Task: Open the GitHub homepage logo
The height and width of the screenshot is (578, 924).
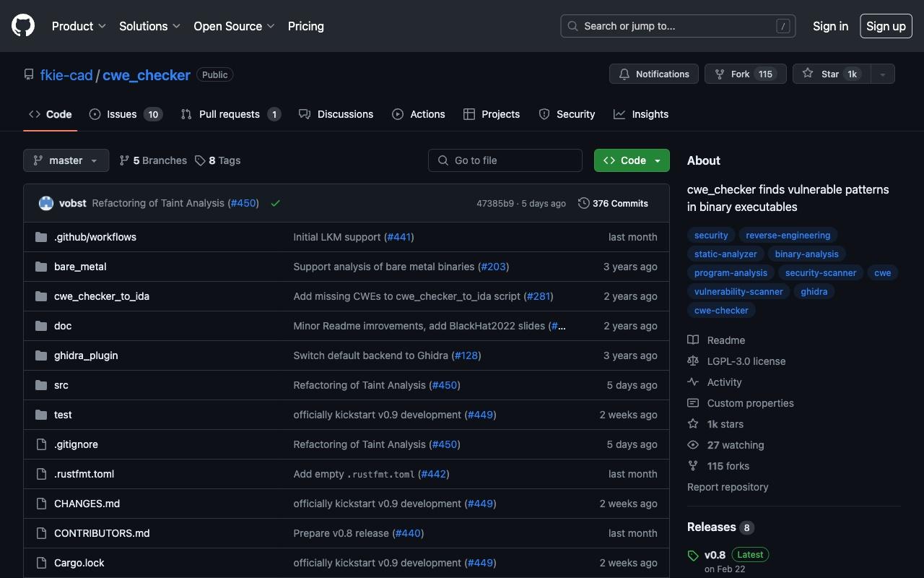Action: [23, 26]
